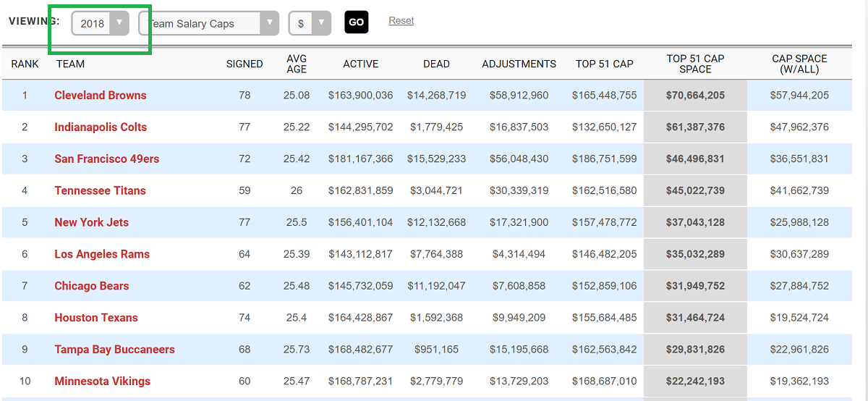Open the Team Salary Caps dropdown

click(208, 23)
